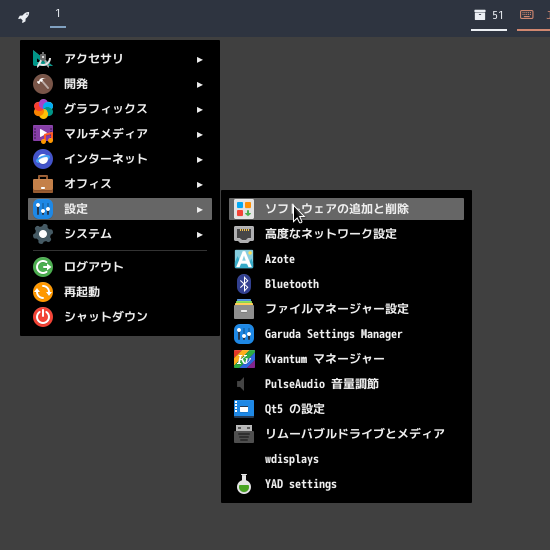Open Bluetooth settings entry
This screenshot has height=550, width=550.
pyautogui.click(x=346, y=284)
